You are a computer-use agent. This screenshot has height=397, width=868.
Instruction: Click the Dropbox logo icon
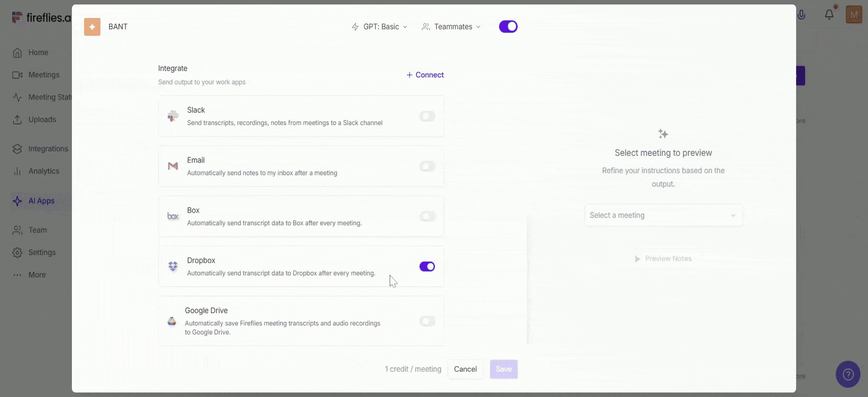[173, 266]
